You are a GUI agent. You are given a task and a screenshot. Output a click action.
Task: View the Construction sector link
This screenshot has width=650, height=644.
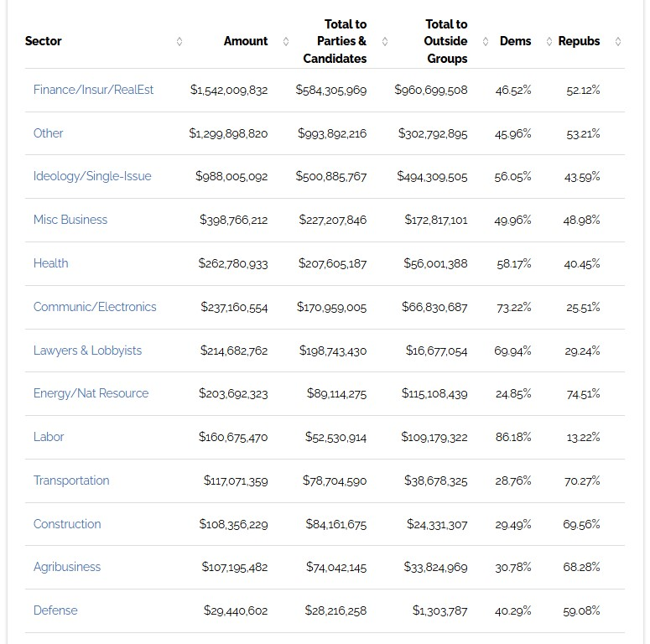(67, 524)
